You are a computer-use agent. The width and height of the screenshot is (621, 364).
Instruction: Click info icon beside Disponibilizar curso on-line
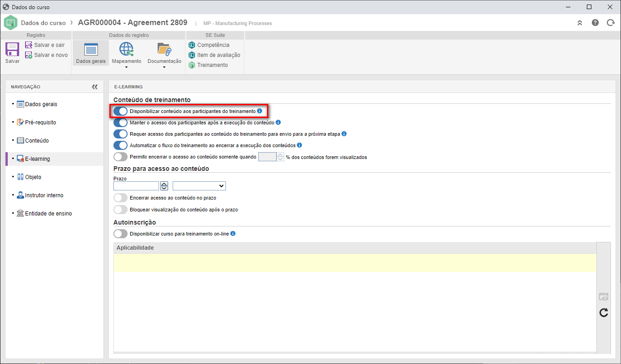click(x=233, y=234)
